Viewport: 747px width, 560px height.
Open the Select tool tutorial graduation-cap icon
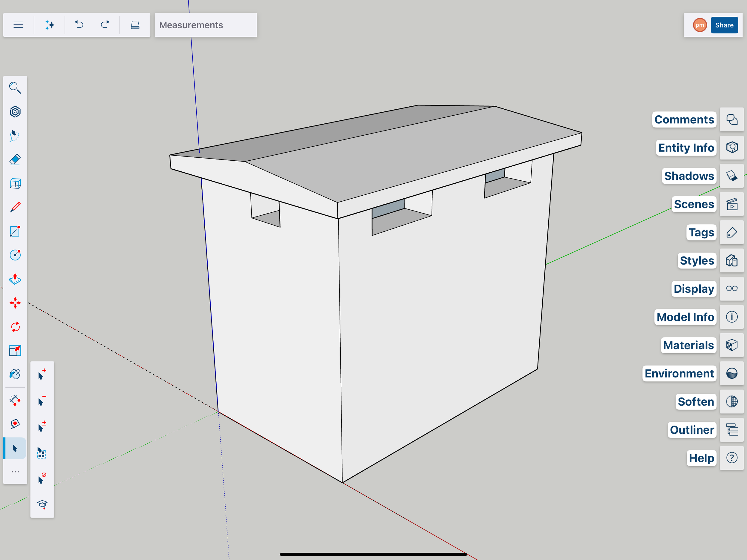tap(42, 504)
